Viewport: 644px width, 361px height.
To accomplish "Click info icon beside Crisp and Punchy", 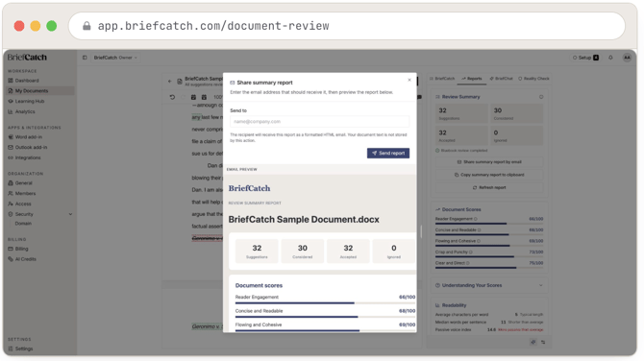I will point(471,253).
